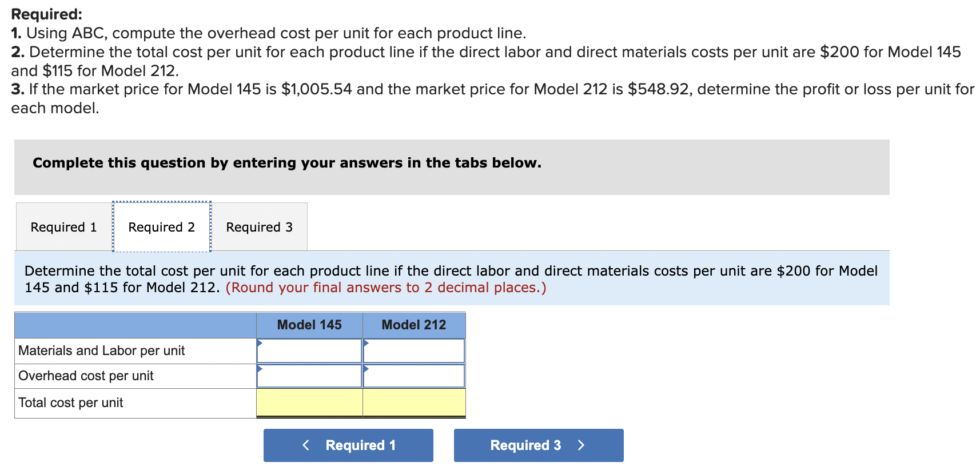The width and height of the screenshot is (980, 470).
Task: Click the Overhead cost per unit label
Action: pos(86,376)
